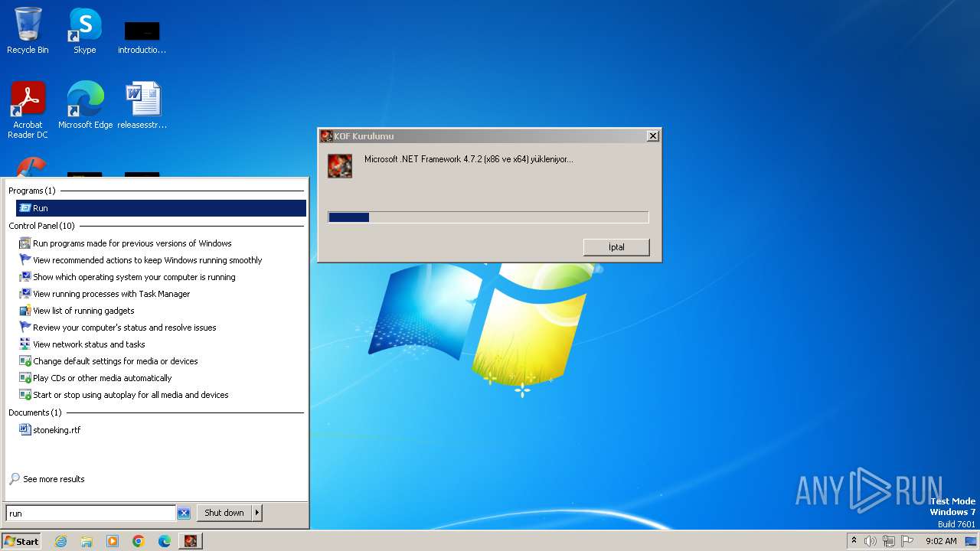Click the KOF icon in the installer dialog

pyautogui.click(x=340, y=165)
